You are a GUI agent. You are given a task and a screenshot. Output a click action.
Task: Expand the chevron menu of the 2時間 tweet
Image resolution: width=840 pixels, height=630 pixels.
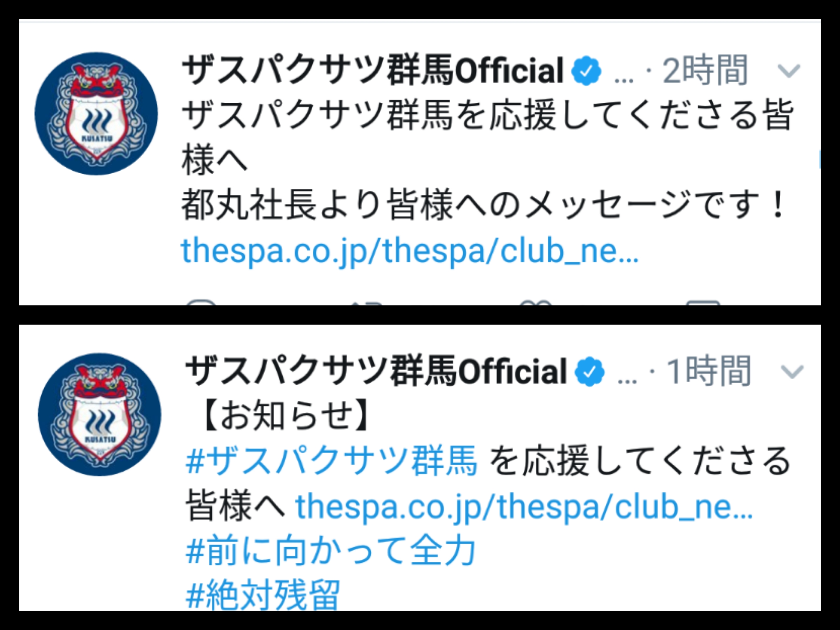click(x=789, y=71)
